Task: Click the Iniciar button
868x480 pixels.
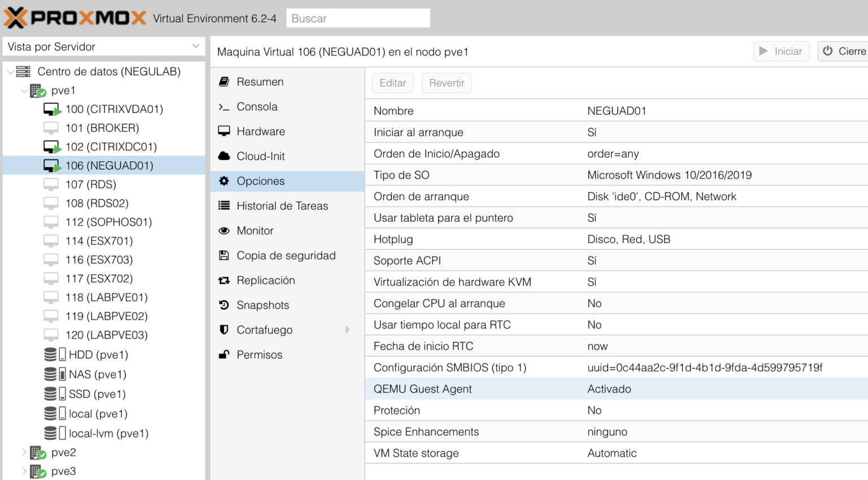Action: click(782, 51)
